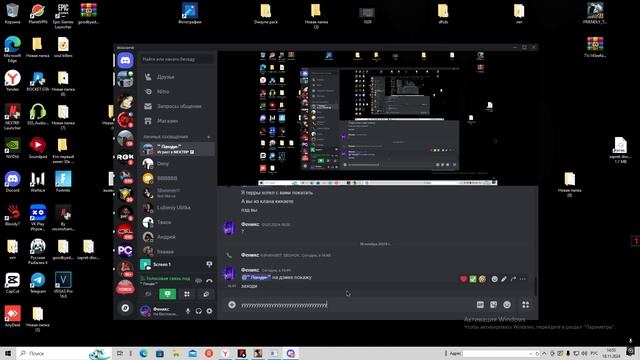Show hidden tray icons chevron
640x360 pixels.
click(544, 353)
